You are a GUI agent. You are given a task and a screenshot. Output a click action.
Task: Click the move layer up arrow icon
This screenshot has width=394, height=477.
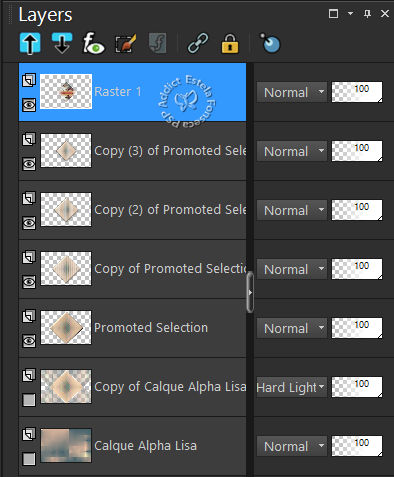pyautogui.click(x=30, y=44)
